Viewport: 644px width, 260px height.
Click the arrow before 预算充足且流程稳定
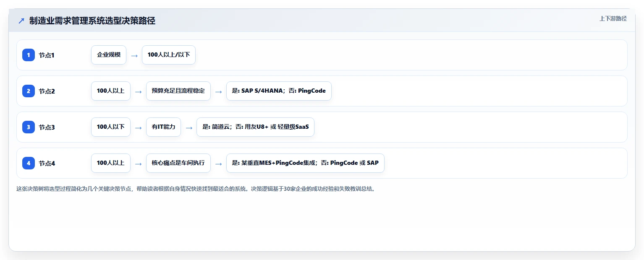pyautogui.click(x=139, y=91)
